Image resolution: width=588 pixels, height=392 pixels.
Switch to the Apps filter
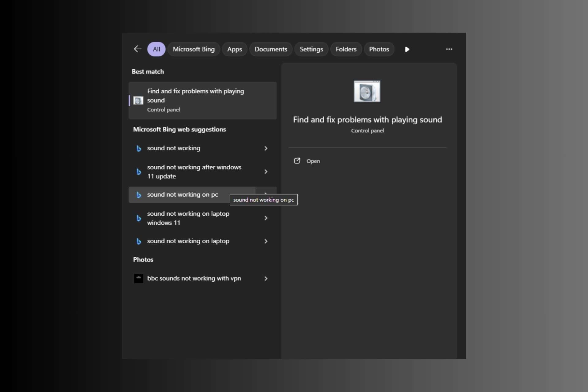click(235, 49)
